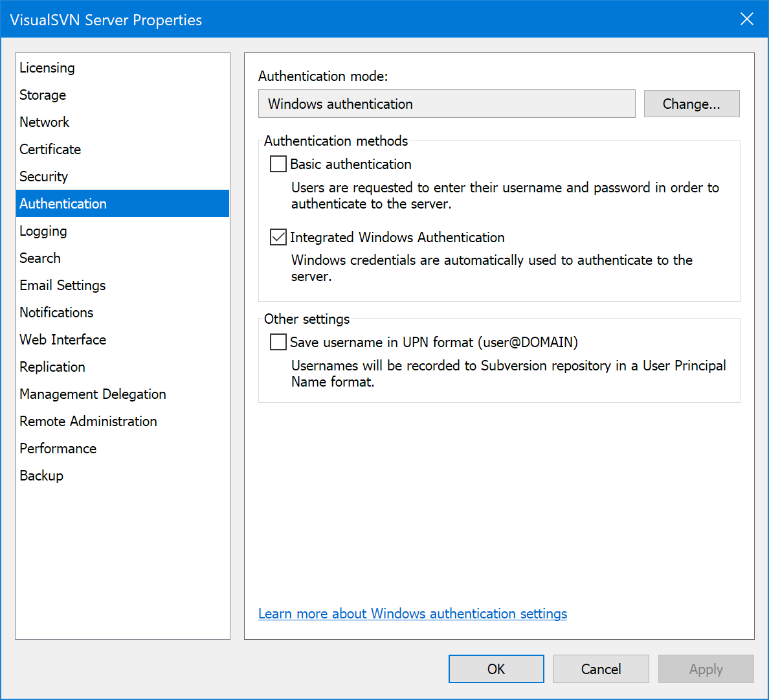Close the VisualSVN Server Properties dialog

point(746,19)
